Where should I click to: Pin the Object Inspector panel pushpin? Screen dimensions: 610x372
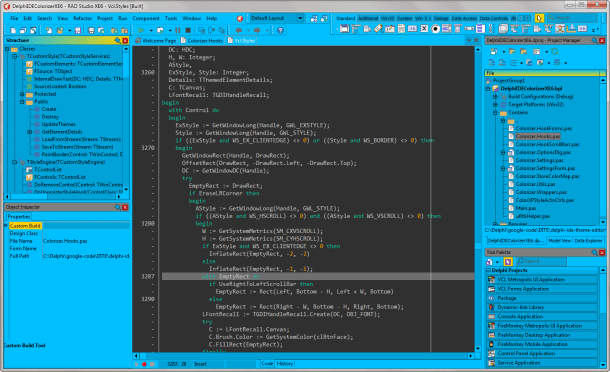pos(117,207)
